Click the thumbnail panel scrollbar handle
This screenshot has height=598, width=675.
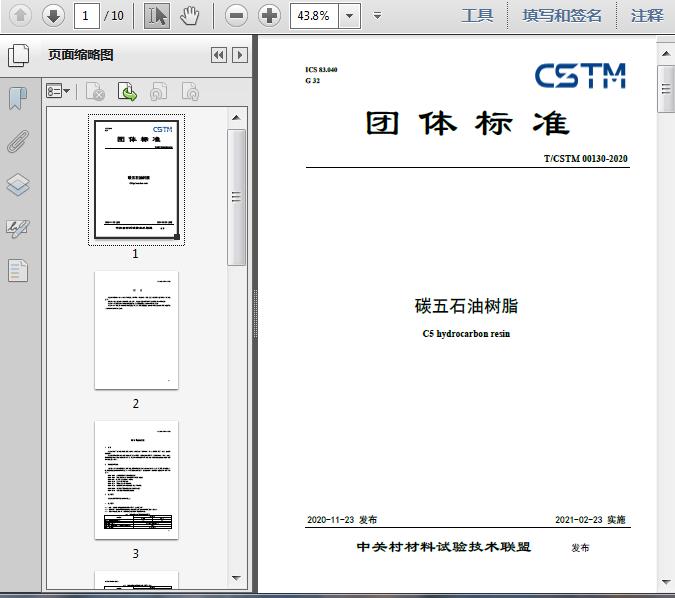point(236,197)
